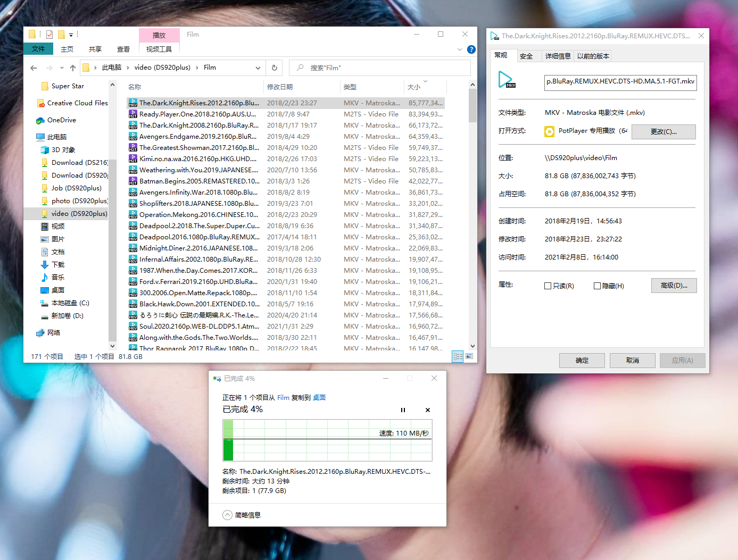Click quick access properties checkmark icon in title bar
Viewport: 738px width, 560px height.
(x=49, y=35)
